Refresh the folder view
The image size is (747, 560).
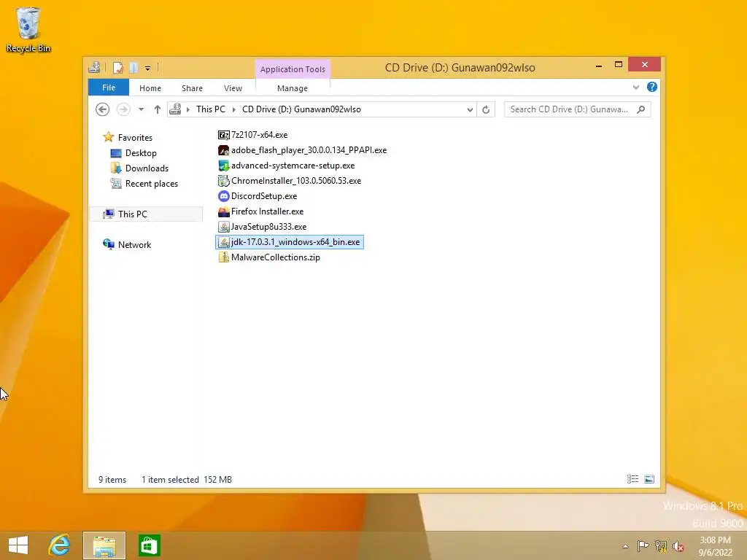coord(486,109)
